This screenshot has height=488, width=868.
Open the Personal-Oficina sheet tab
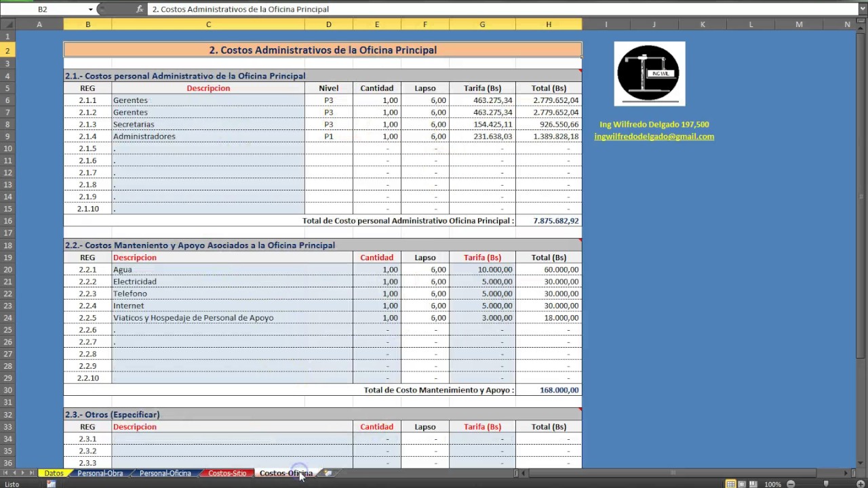tap(165, 473)
